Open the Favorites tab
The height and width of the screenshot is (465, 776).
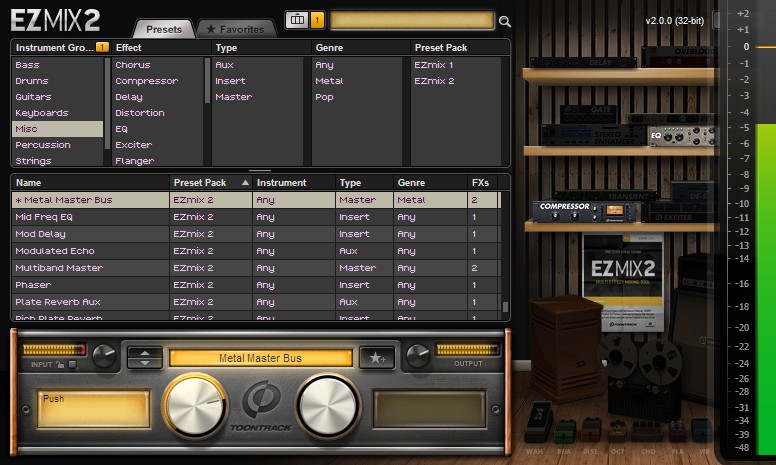point(236,29)
